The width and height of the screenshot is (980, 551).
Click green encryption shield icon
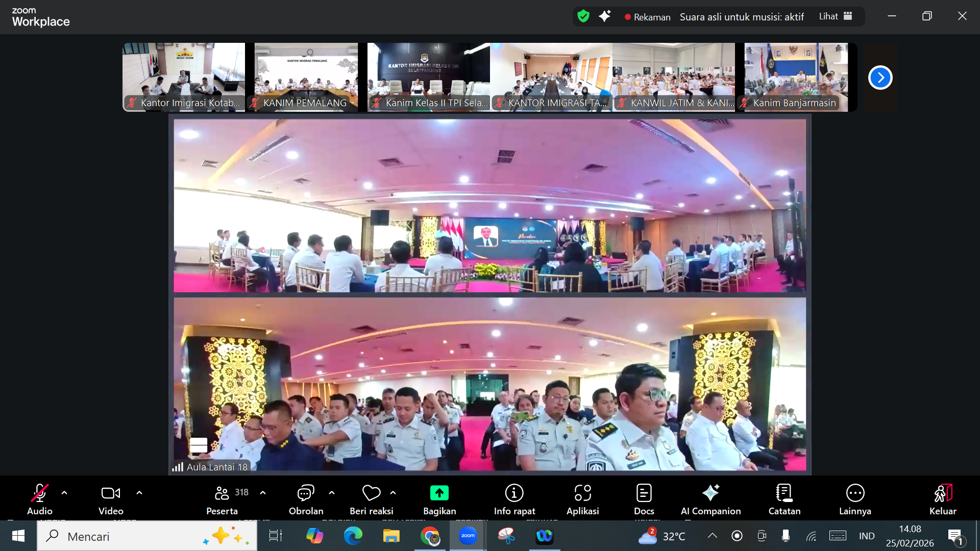pos(583,16)
